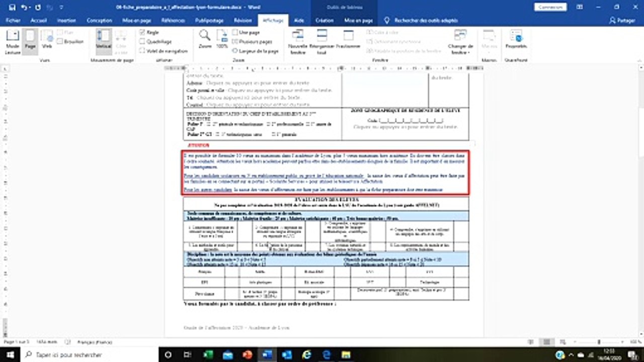Image resolution: width=644 pixels, height=362 pixels.
Task: Open the Accueil tab
Action: [x=39, y=21]
